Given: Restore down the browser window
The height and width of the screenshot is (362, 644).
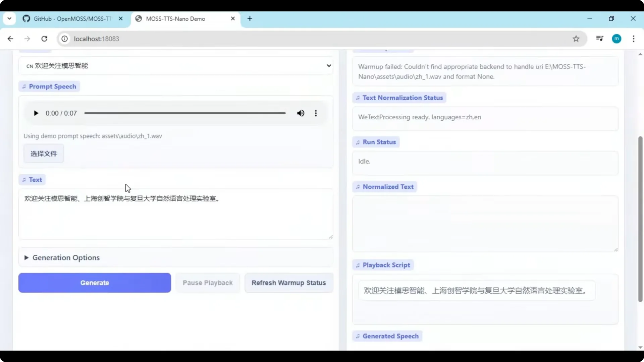Looking at the screenshot, I should pos(611,18).
